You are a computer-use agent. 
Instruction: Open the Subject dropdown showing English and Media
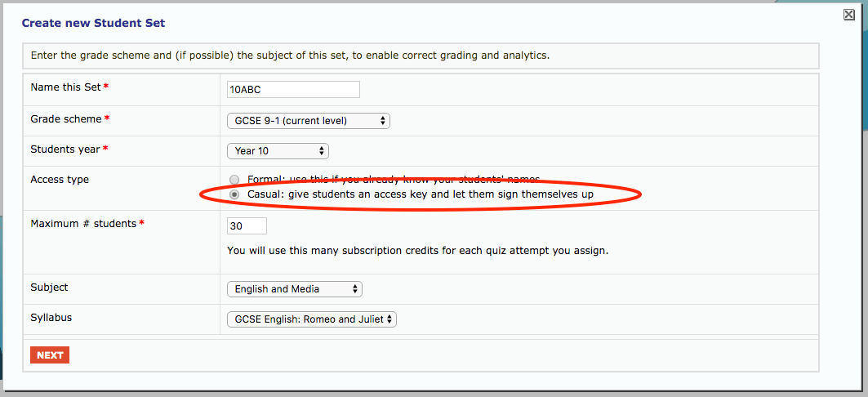click(294, 289)
